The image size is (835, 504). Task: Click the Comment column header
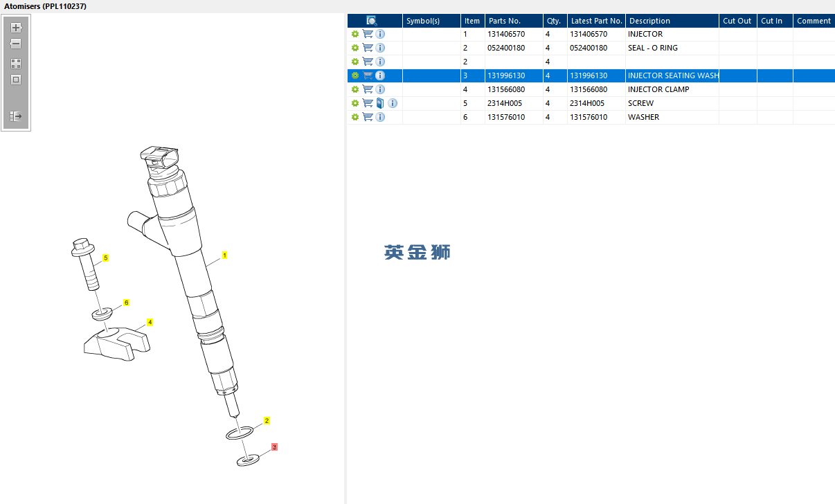tap(814, 21)
